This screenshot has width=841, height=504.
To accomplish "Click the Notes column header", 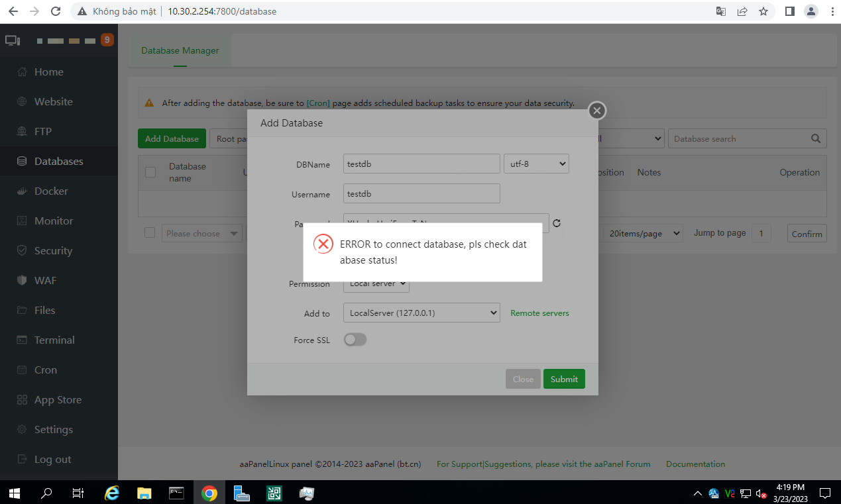I will [x=649, y=172].
